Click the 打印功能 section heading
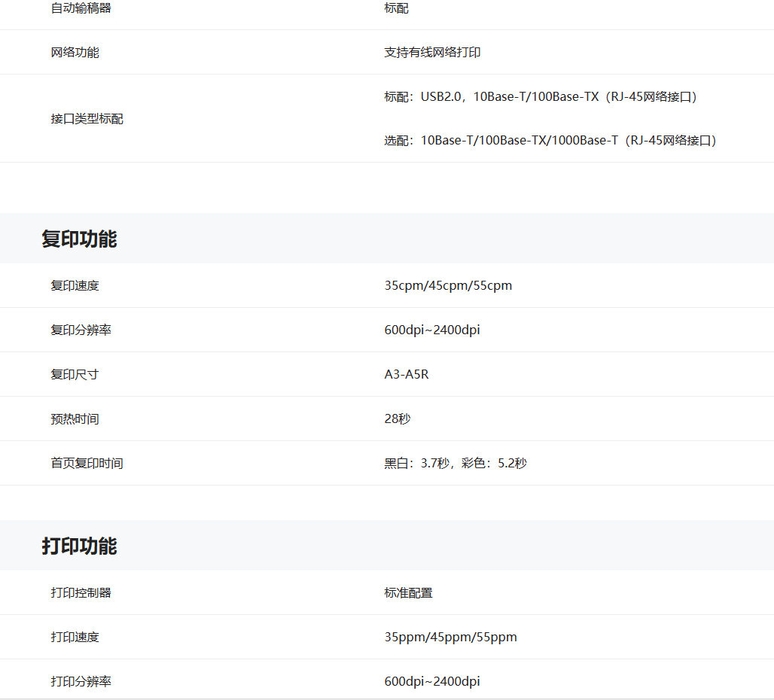 point(79,546)
